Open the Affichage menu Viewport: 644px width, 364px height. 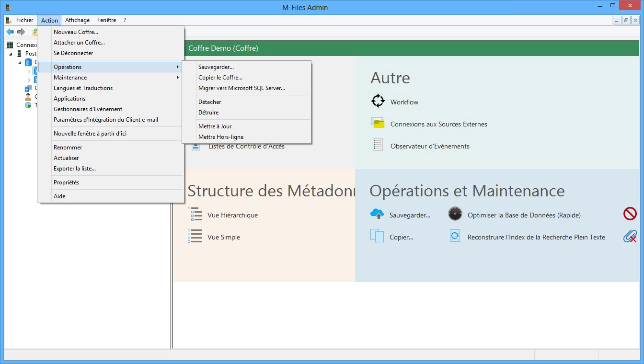tap(77, 20)
